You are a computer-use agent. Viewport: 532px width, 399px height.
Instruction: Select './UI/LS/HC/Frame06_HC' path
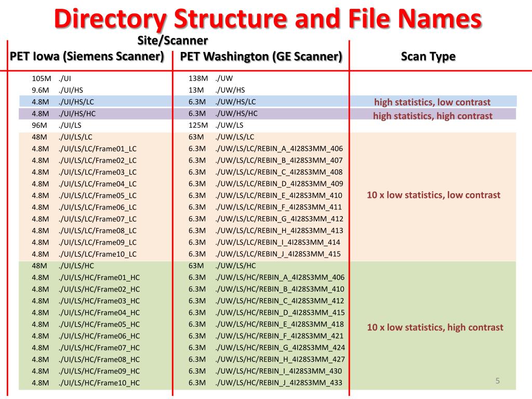99,336
